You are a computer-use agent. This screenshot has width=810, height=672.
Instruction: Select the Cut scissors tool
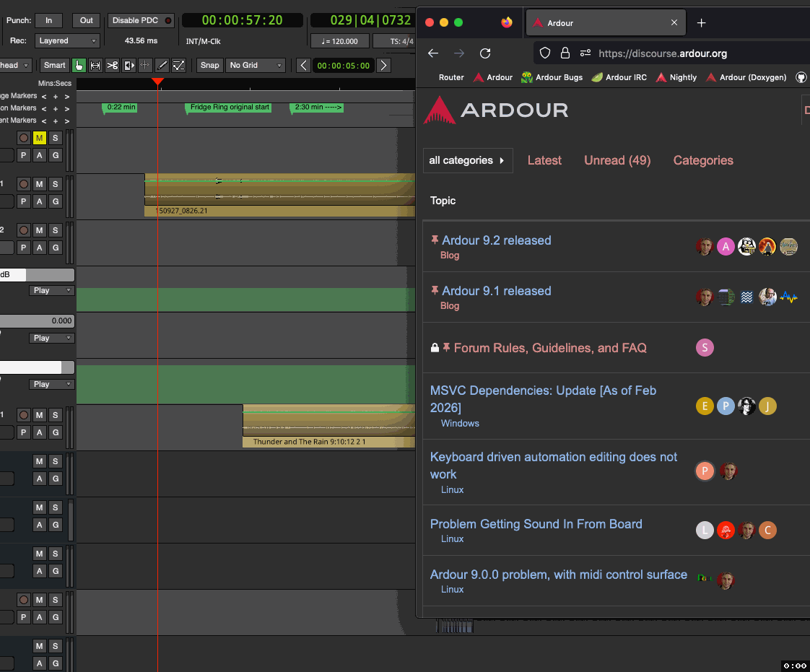tap(113, 66)
